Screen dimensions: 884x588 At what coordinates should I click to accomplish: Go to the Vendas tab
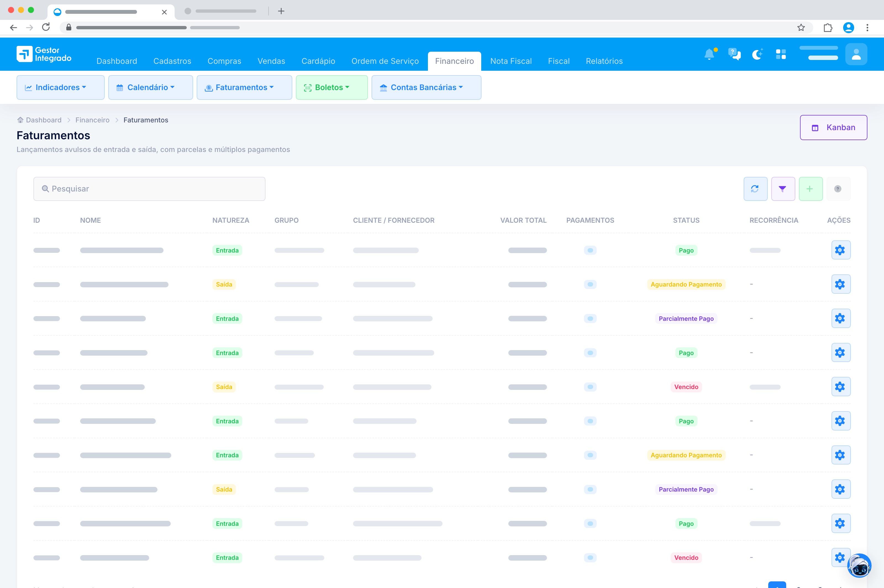[x=272, y=61]
